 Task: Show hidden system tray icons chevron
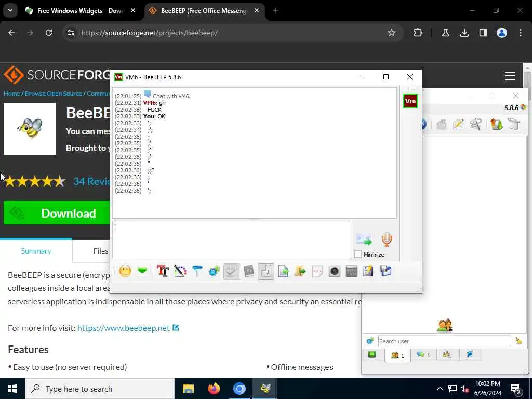click(x=440, y=389)
